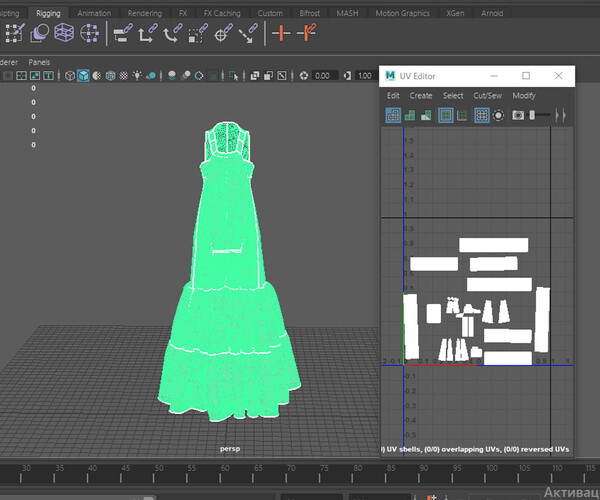Switch to the FX shelf tab

point(183,13)
